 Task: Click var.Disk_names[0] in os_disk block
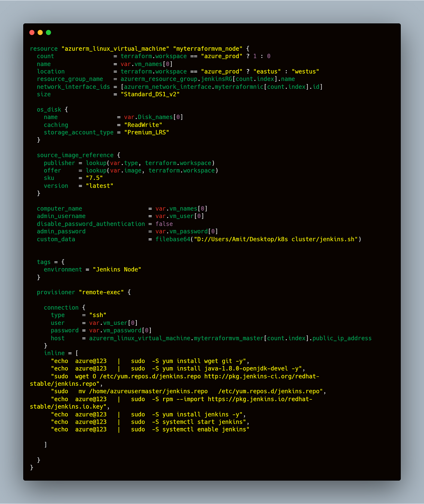(153, 117)
